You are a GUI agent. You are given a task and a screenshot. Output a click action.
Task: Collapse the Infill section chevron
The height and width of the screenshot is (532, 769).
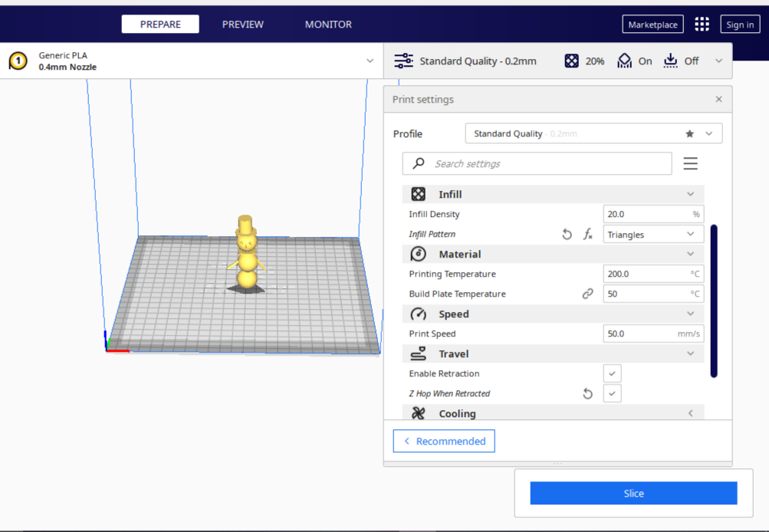pyautogui.click(x=691, y=194)
